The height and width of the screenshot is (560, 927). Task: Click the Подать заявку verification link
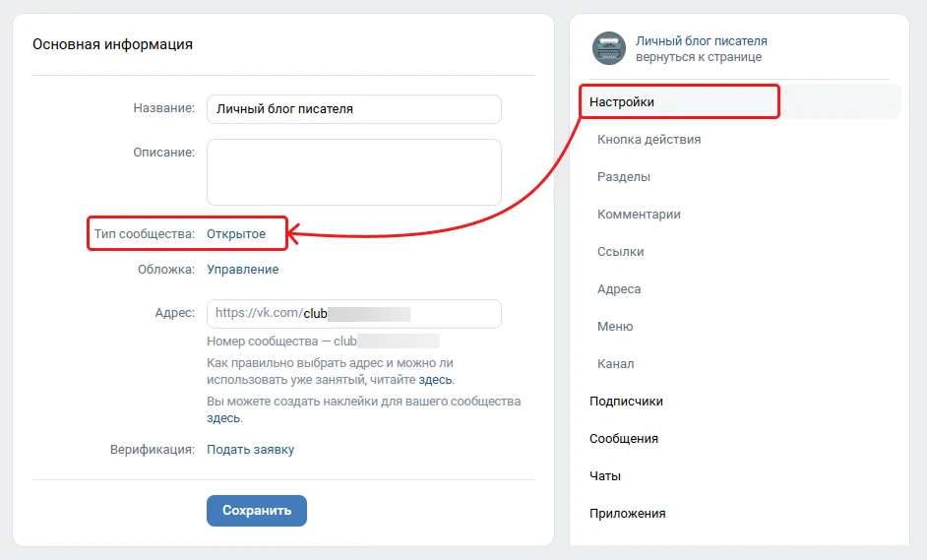250,450
